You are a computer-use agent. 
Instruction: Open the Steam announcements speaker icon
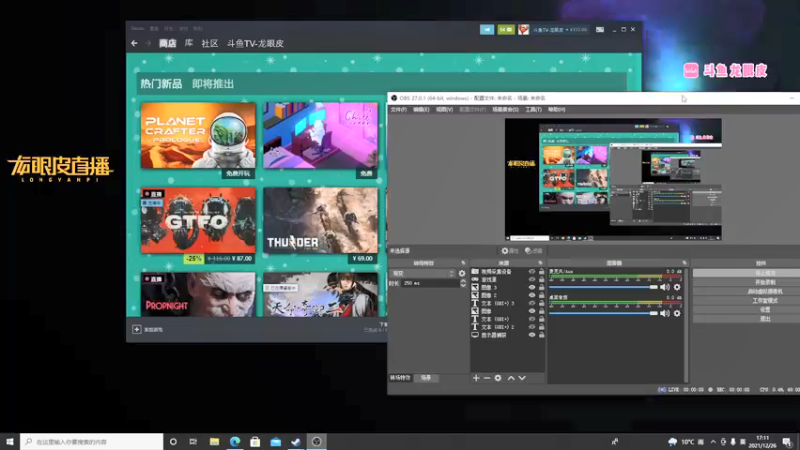click(x=487, y=30)
